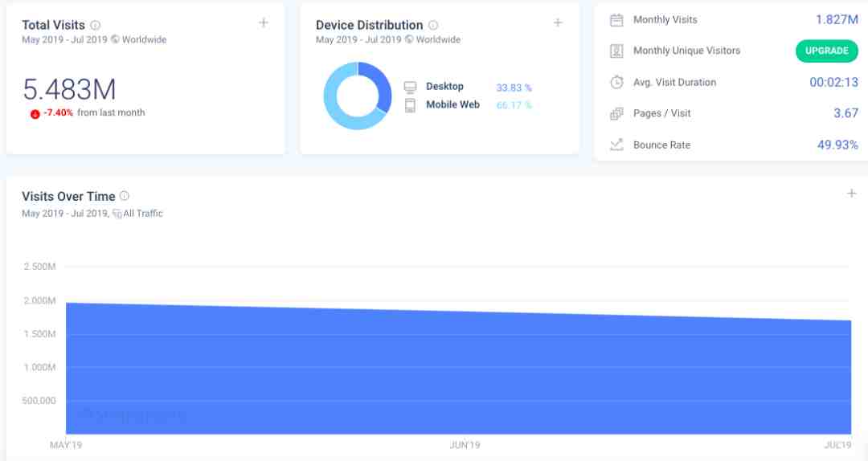
Task: Click the Desktop legend label
Action: click(x=444, y=86)
